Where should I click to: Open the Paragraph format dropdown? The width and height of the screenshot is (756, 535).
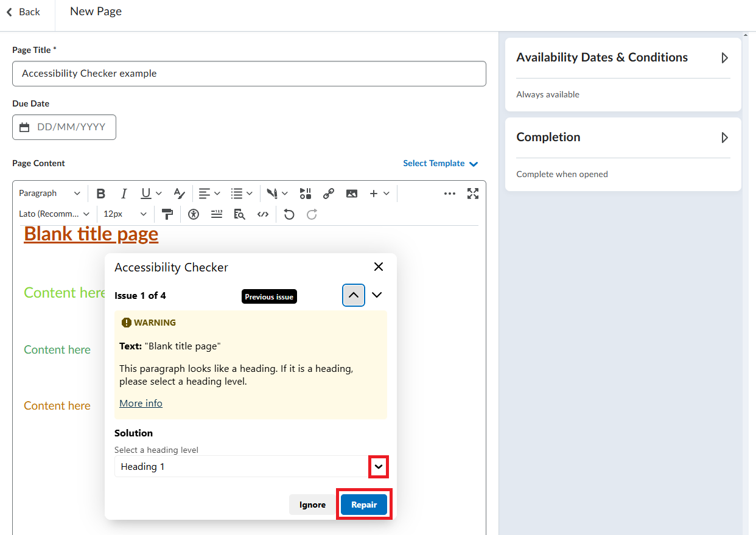tap(49, 194)
